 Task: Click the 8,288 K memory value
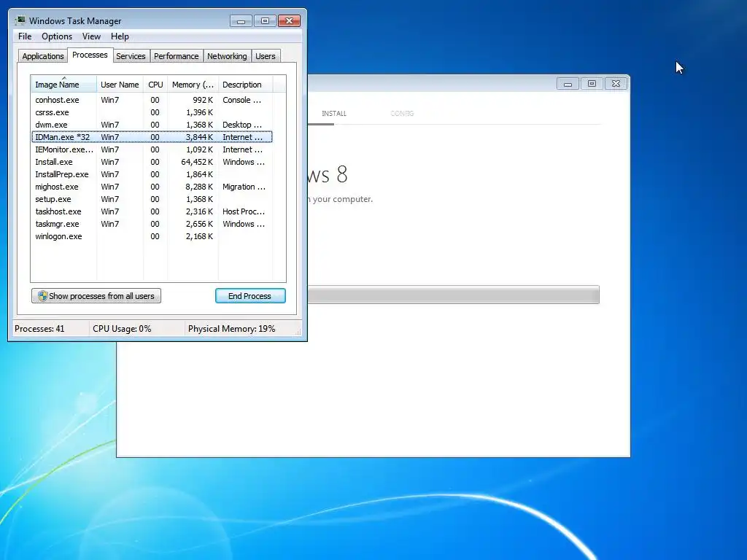(x=199, y=187)
